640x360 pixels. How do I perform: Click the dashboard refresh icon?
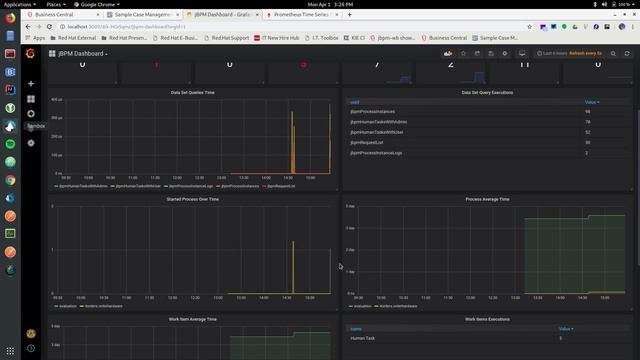[x=627, y=53]
